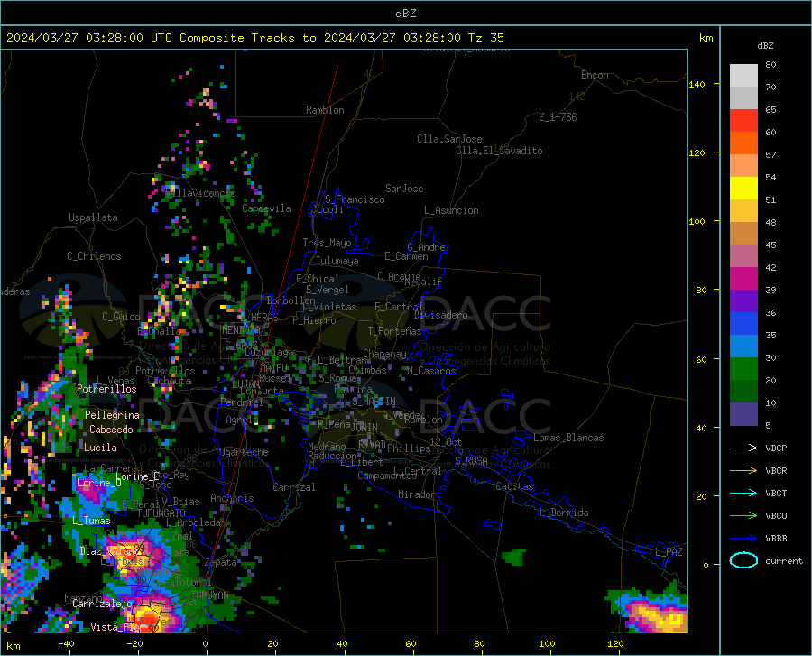Click the Mirador map label
This screenshot has width=812, height=656.
416,494
